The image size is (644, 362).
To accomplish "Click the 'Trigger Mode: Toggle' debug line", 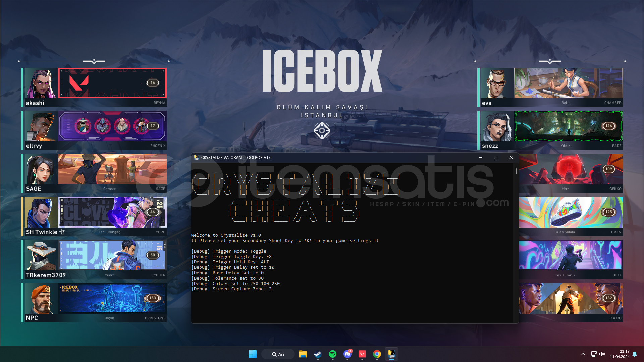I will [x=229, y=251].
